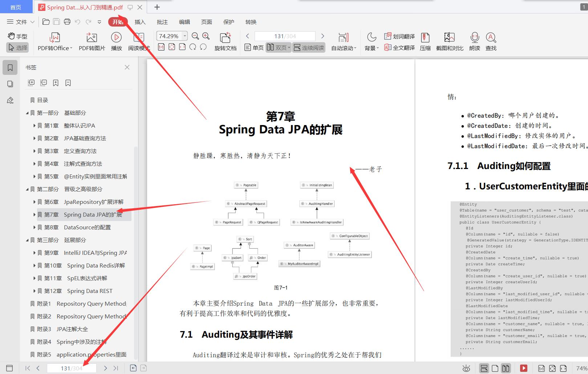Click the toolbar page number field

pos(285,36)
